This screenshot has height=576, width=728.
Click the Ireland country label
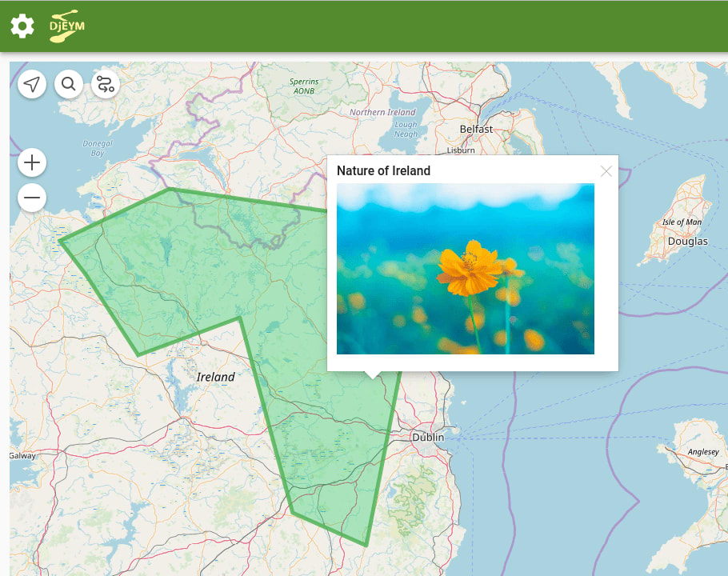217,377
